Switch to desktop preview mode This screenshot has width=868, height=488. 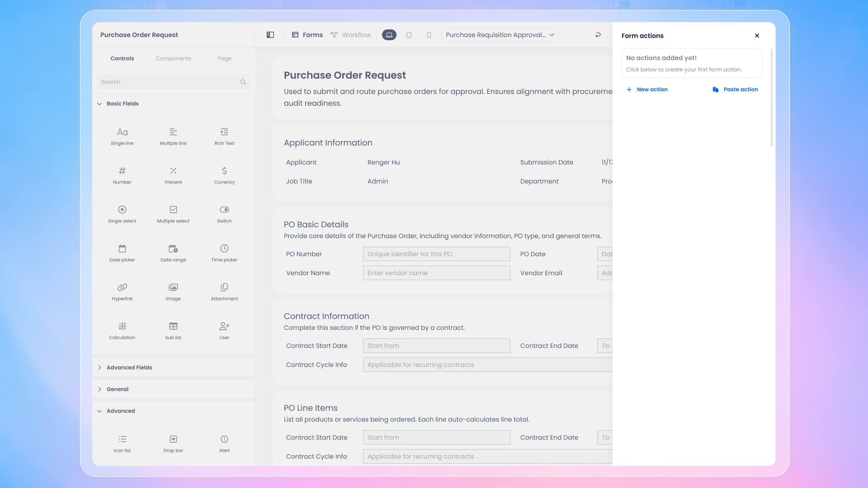389,35
